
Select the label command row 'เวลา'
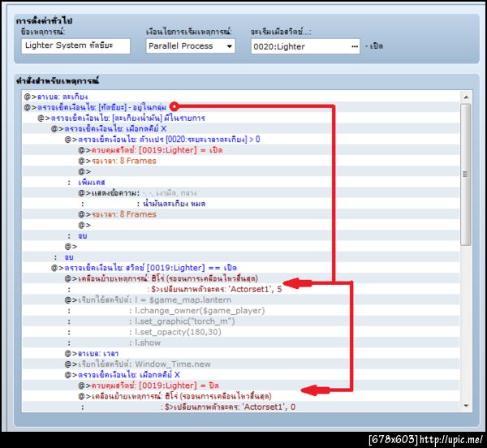click(x=241, y=354)
